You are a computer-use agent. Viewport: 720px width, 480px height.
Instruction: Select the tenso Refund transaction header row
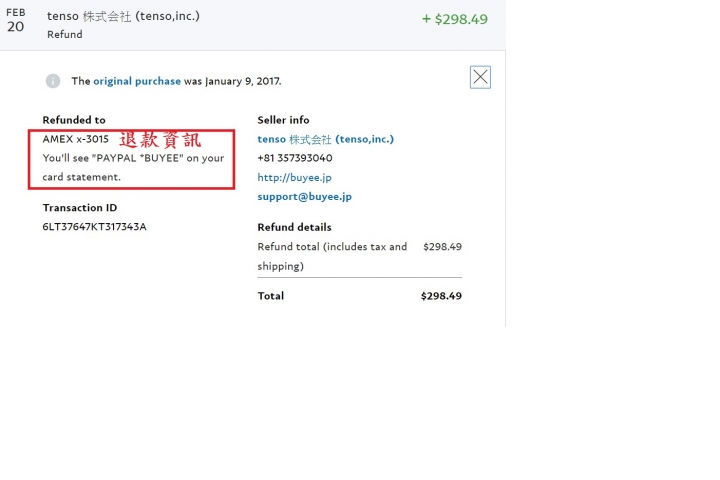(253, 25)
